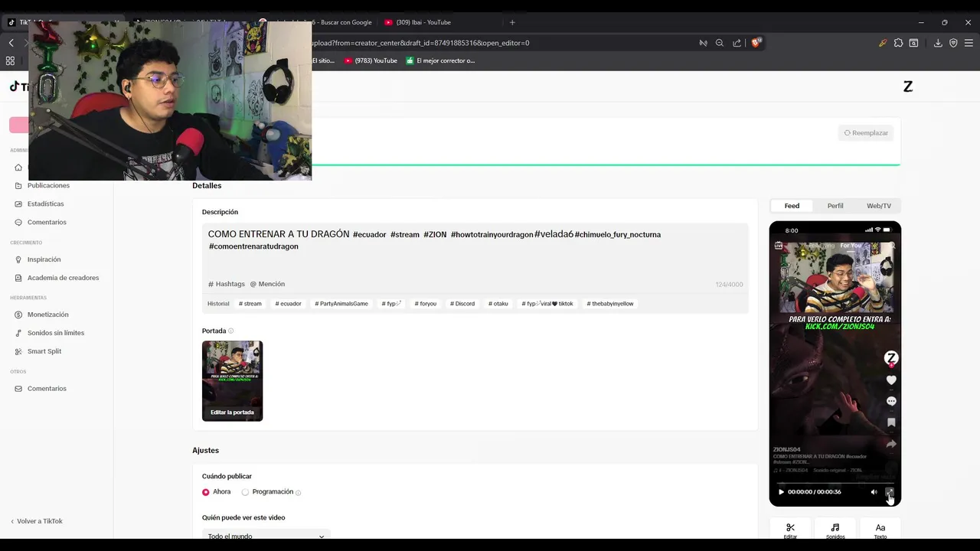The width and height of the screenshot is (980, 551).
Task: Open the browser extensions puzzle icon
Action: (898, 43)
